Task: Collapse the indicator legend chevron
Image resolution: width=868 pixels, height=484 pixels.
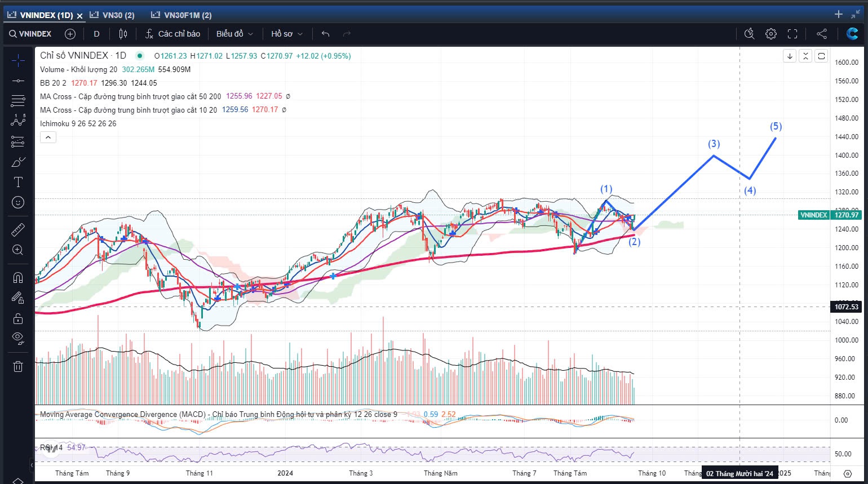Action: pyautogui.click(x=48, y=137)
